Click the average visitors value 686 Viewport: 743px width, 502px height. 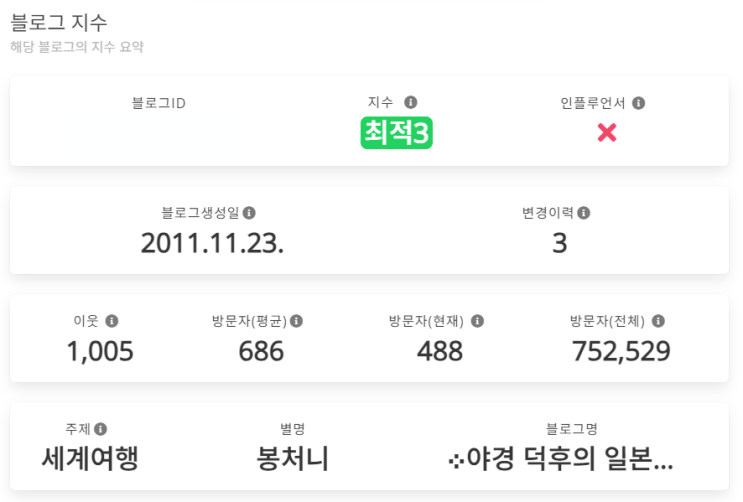coord(261,351)
